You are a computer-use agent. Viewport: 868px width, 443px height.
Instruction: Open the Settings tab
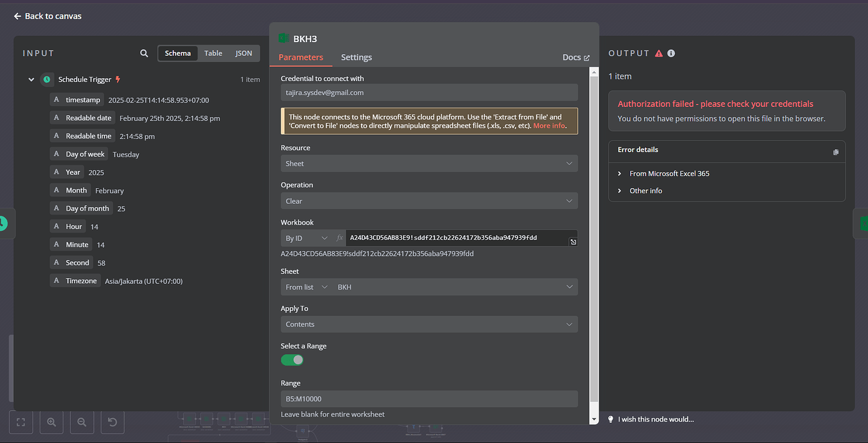point(356,57)
